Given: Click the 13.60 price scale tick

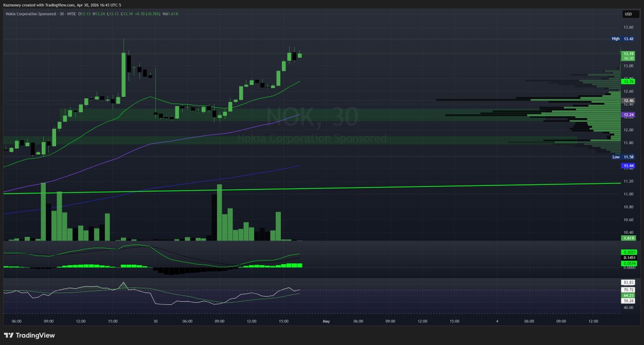Looking at the screenshot, I should pyautogui.click(x=628, y=27).
